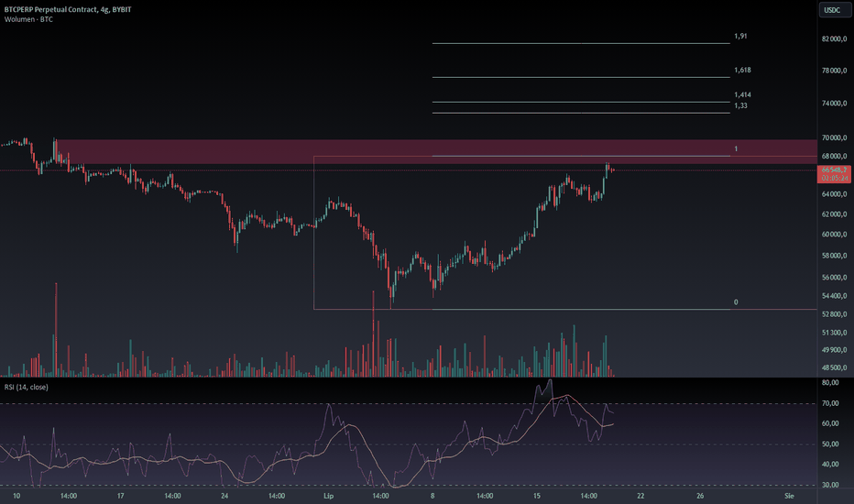Click the RSI 70,00 scale label
Image resolution: width=854 pixels, height=504 pixels.
[x=830, y=403]
